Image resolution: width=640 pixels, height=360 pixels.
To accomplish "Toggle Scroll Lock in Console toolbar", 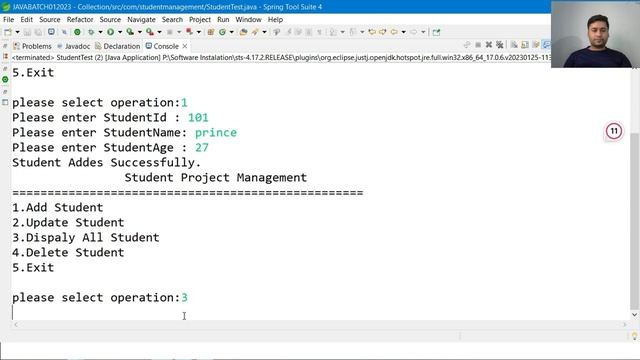I will [525, 44].
